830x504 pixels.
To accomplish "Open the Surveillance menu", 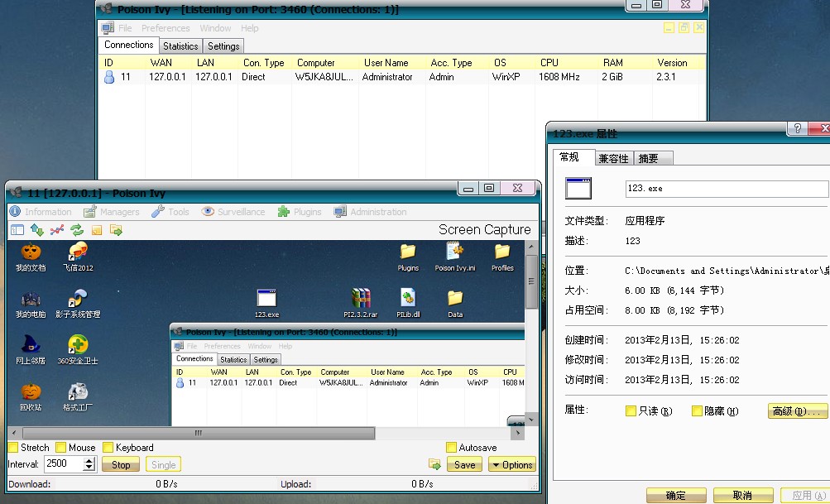I will [233, 212].
